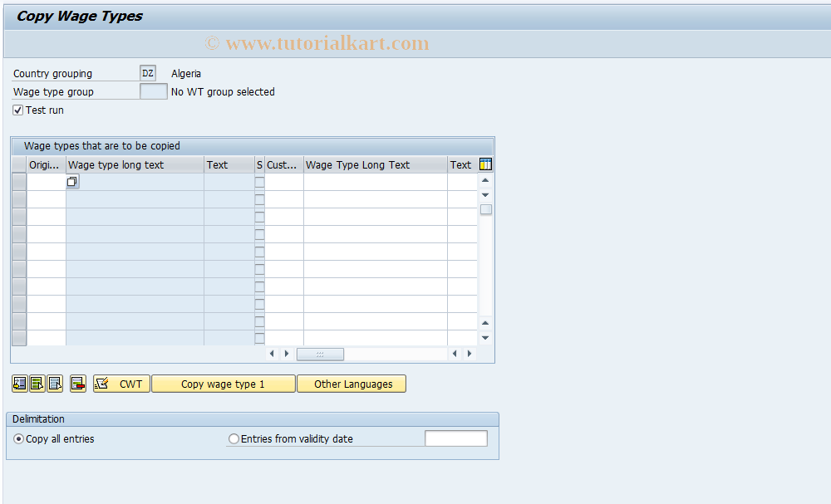Select the Copy all entries radio button

coord(18,439)
